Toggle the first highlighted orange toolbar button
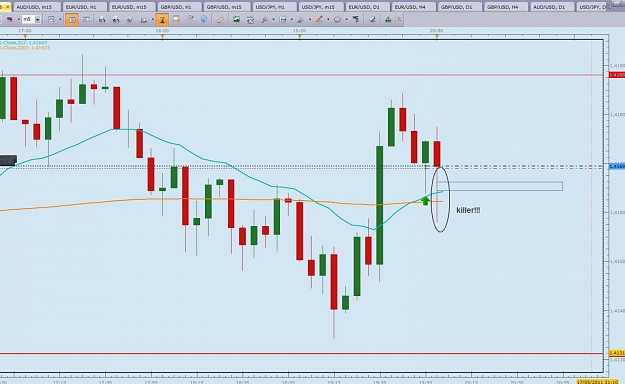Image resolution: width=625 pixels, height=384 pixels. 72,20
